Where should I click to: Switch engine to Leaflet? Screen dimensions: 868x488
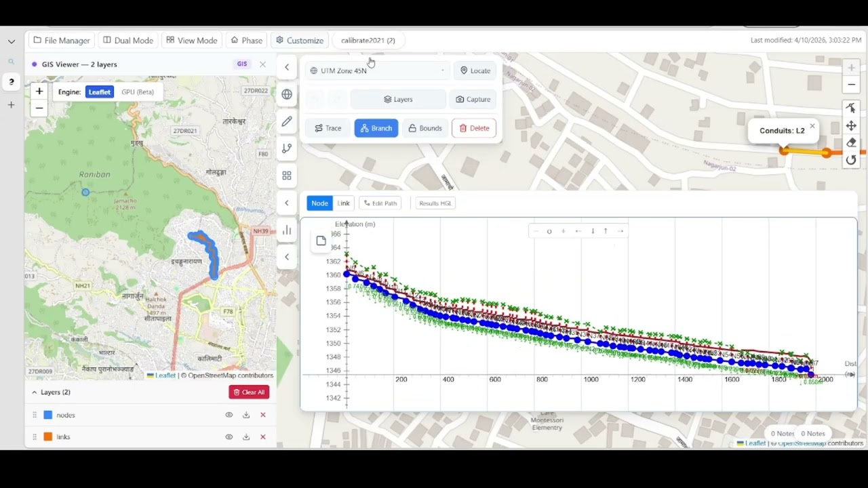[x=100, y=91]
